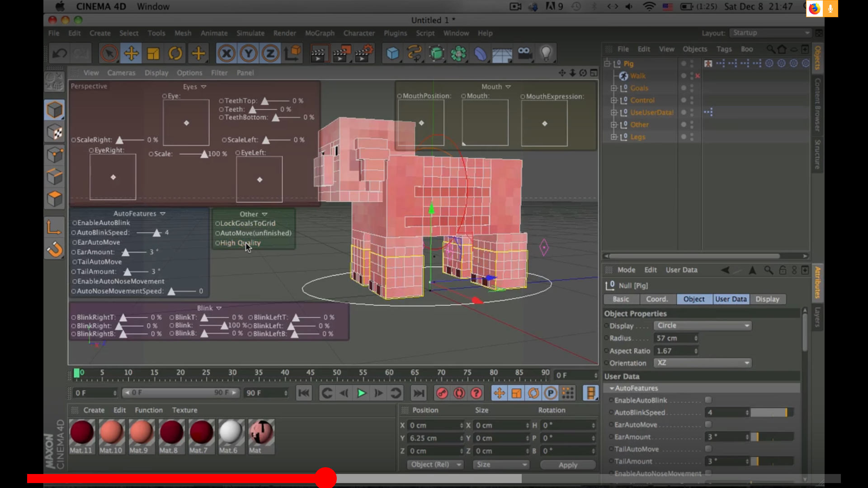Open the Object (Rel) coordinate dropdown
Image resolution: width=868 pixels, height=488 pixels.
pyautogui.click(x=435, y=465)
